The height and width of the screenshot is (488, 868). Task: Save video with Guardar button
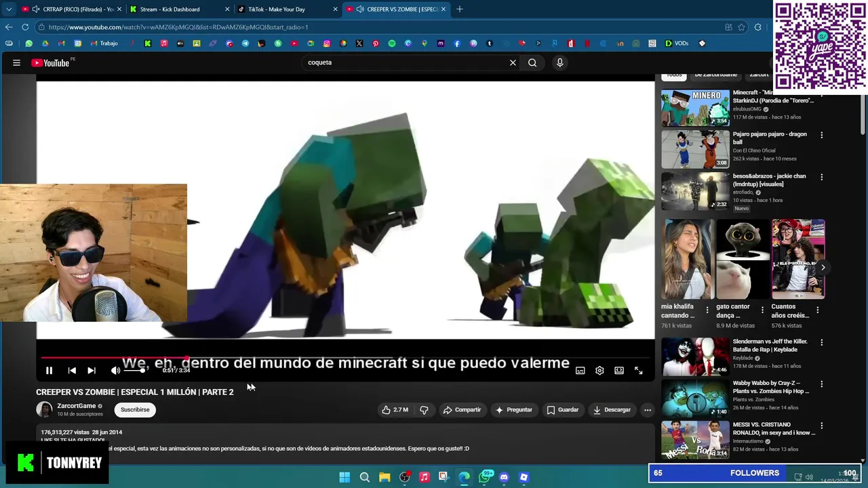pyautogui.click(x=563, y=410)
